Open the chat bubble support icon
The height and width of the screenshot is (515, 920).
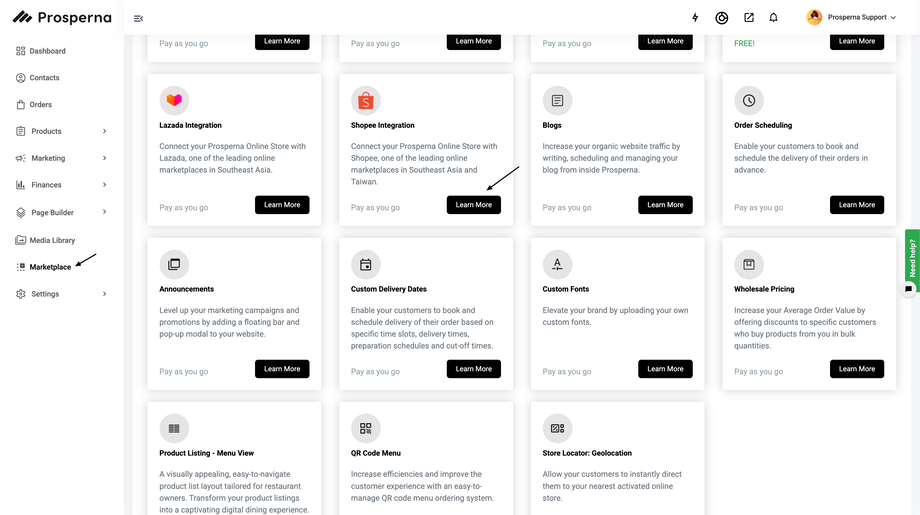(909, 289)
